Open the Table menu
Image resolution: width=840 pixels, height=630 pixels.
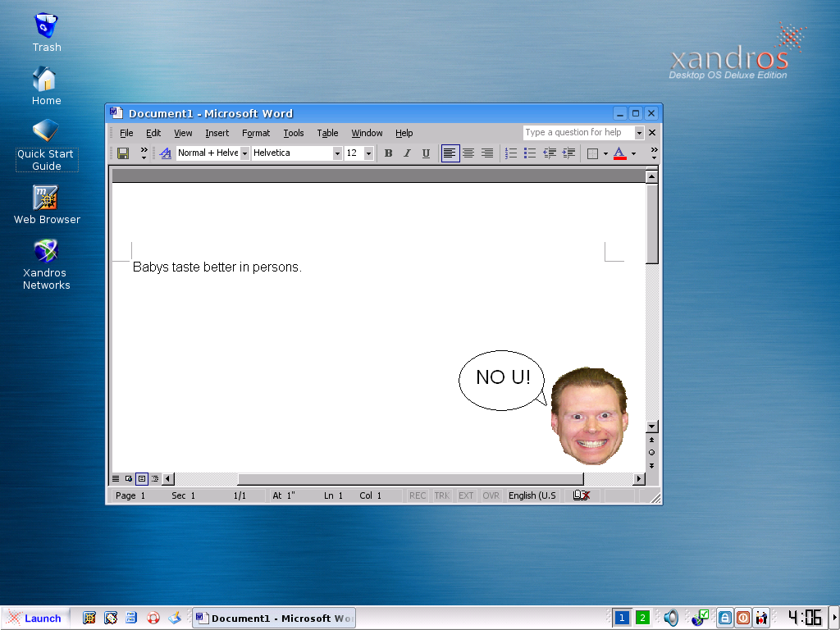(x=327, y=133)
